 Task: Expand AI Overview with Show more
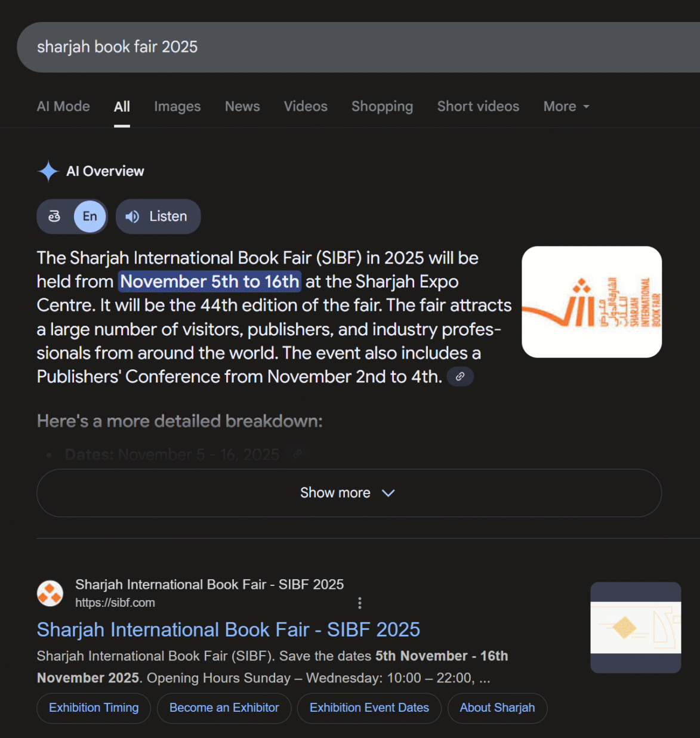(x=349, y=493)
